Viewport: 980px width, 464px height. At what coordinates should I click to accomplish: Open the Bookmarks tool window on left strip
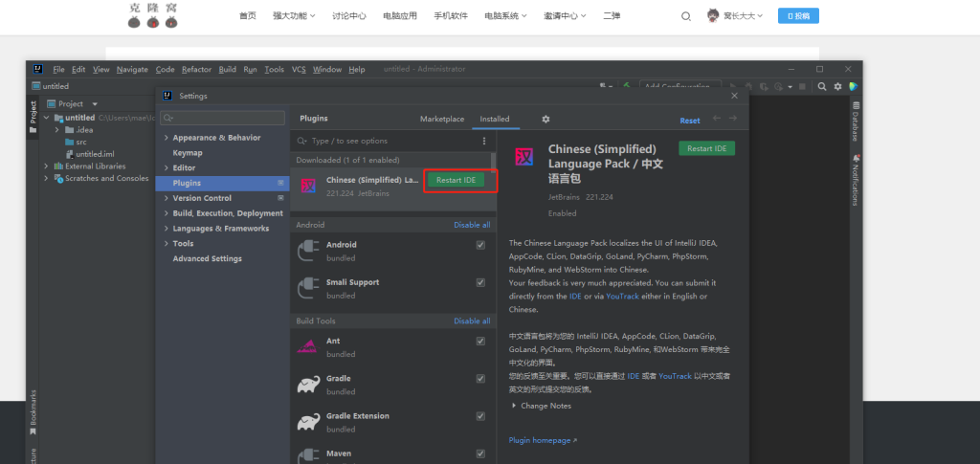point(33,412)
